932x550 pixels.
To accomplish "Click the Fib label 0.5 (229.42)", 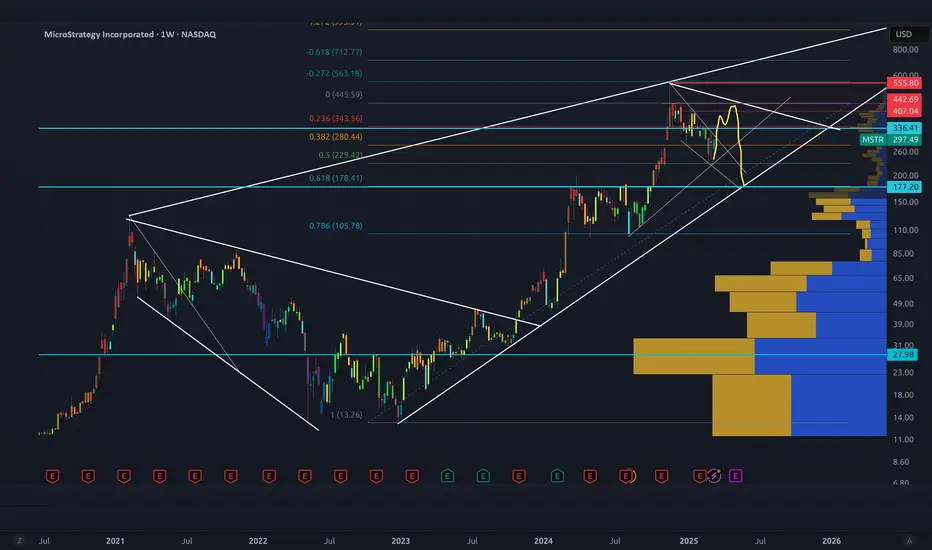I will point(340,155).
